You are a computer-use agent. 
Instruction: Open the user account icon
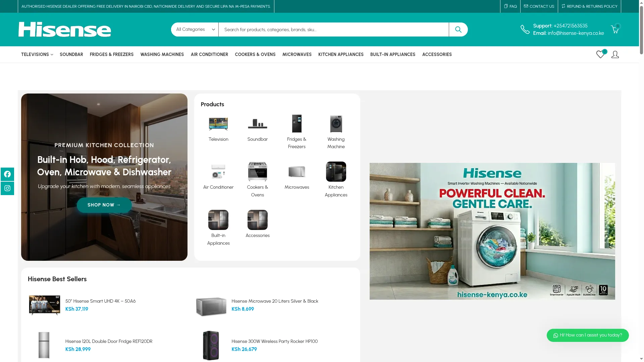pos(615,54)
